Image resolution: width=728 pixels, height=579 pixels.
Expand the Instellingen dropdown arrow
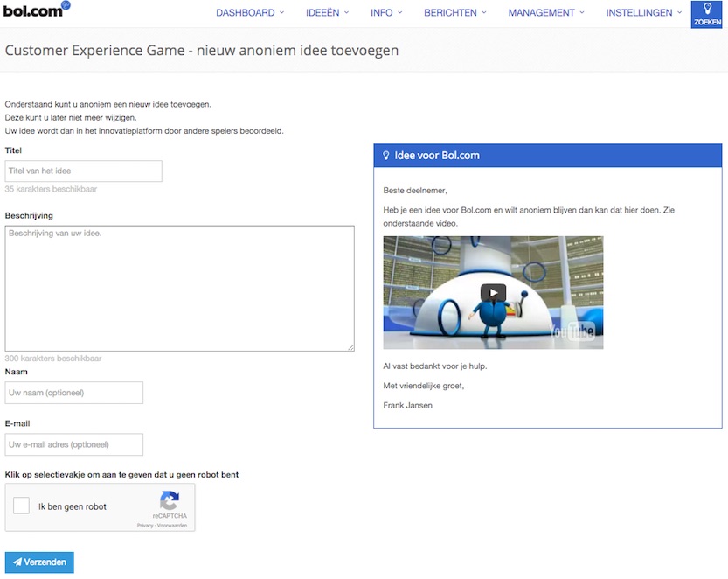679,12
